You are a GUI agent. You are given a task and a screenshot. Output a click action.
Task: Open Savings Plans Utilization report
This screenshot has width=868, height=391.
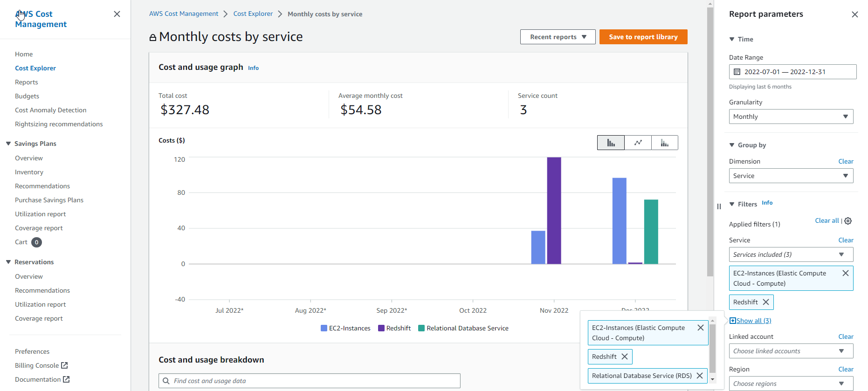(41, 214)
